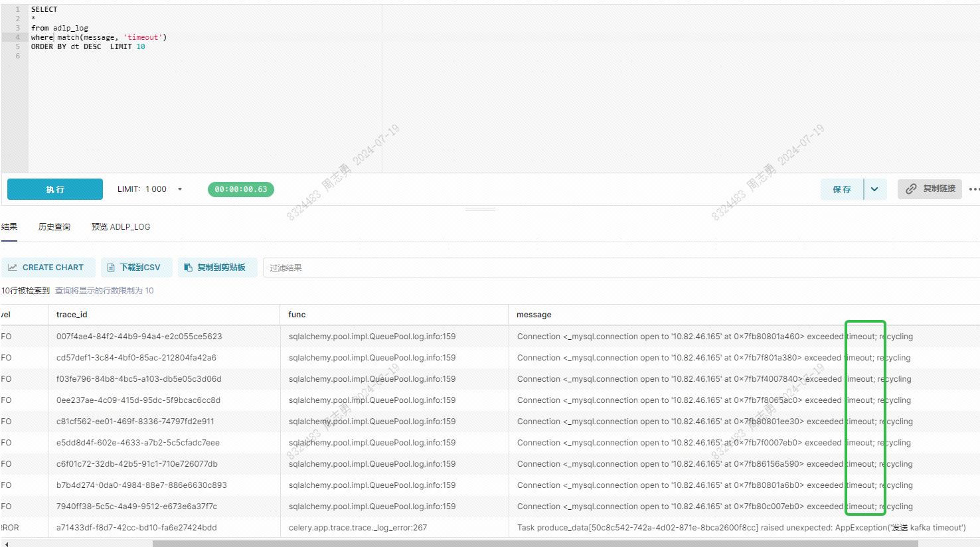Select trace_id cd57def1-3c84-4bf0-85ac-212804fa42a6
This screenshot has height=547, width=980.
pos(136,358)
